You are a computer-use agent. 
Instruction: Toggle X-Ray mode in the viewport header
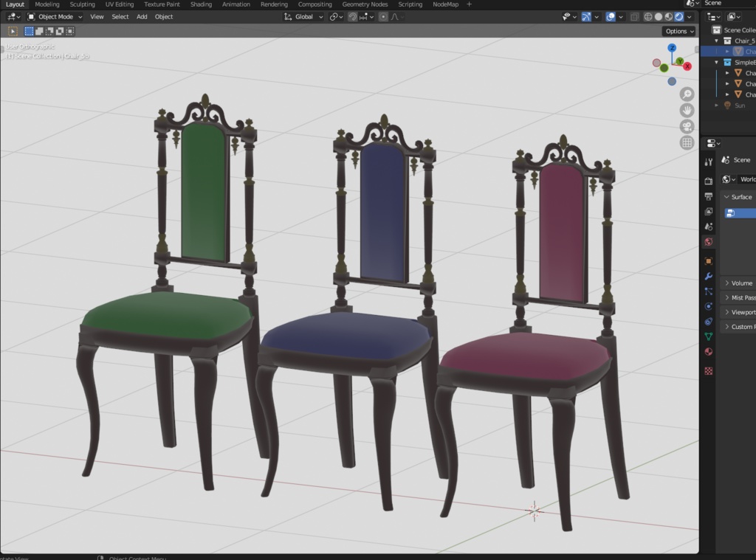[x=635, y=16]
